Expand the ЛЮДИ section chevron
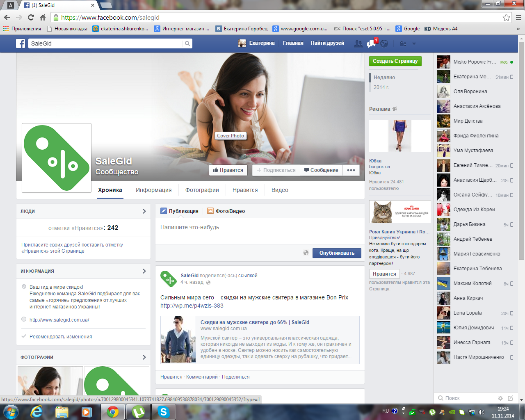This screenshot has width=525, height=420. [144, 211]
